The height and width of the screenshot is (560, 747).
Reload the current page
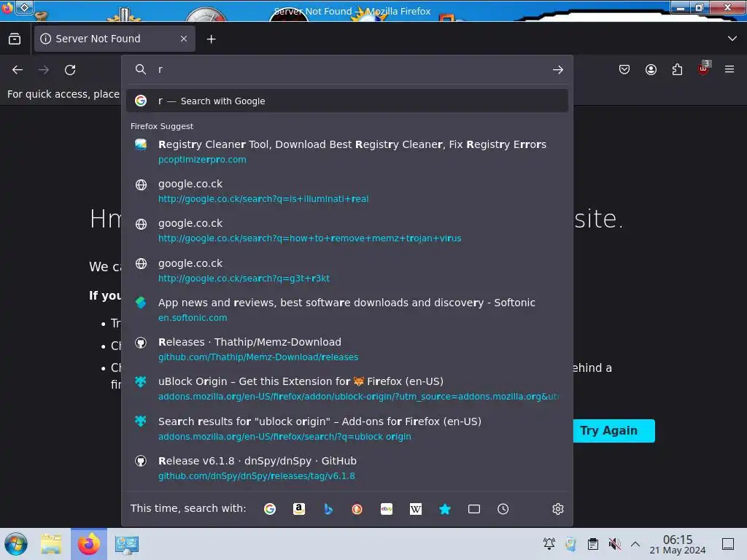point(70,70)
